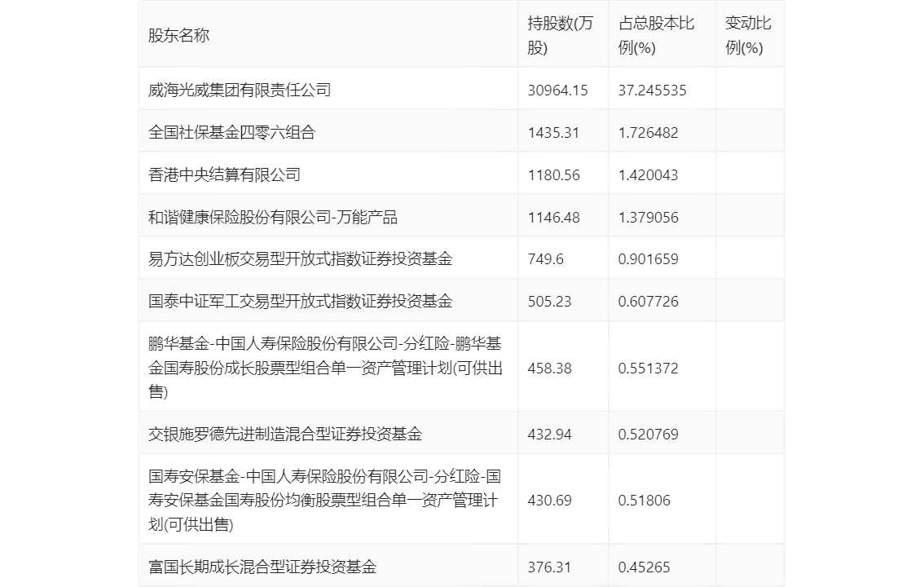The height and width of the screenshot is (587, 924).
Task: Select shareholder 全国社保基金四零六组合
Action: point(231,133)
